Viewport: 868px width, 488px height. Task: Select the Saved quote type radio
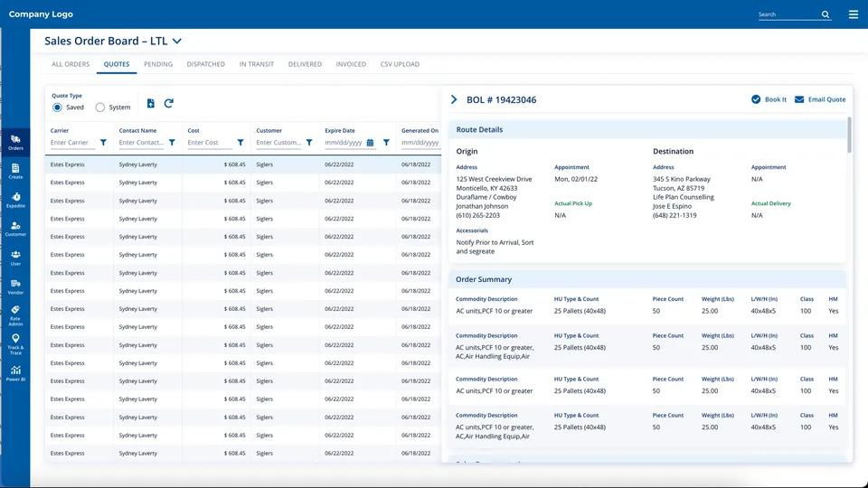pyautogui.click(x=58, y=108)
